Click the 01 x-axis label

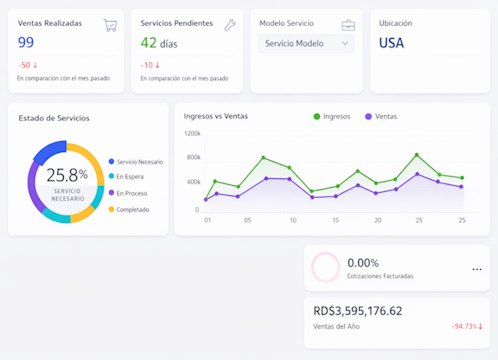pyautogui.click(x=207, y=220)
